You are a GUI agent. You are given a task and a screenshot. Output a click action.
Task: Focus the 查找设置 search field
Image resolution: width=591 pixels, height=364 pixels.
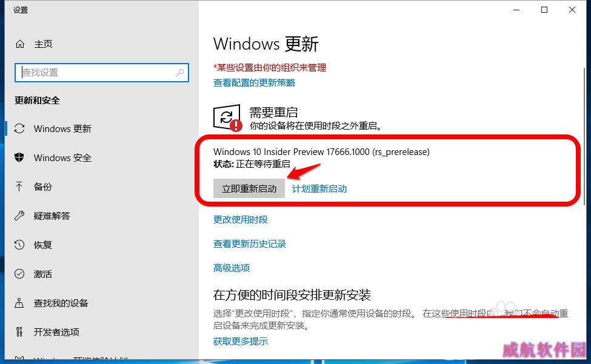click(x=102, y=72)
